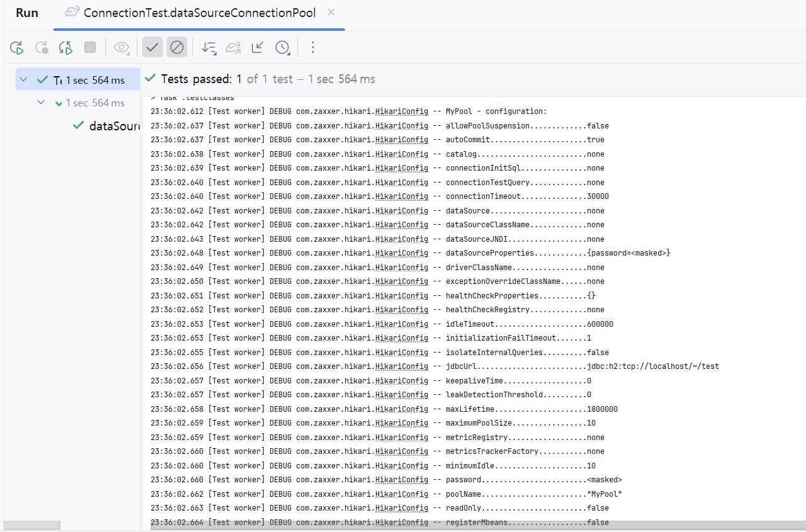
Task: Click the Gradle icon on the run tab
Action: tap(72, 13)
